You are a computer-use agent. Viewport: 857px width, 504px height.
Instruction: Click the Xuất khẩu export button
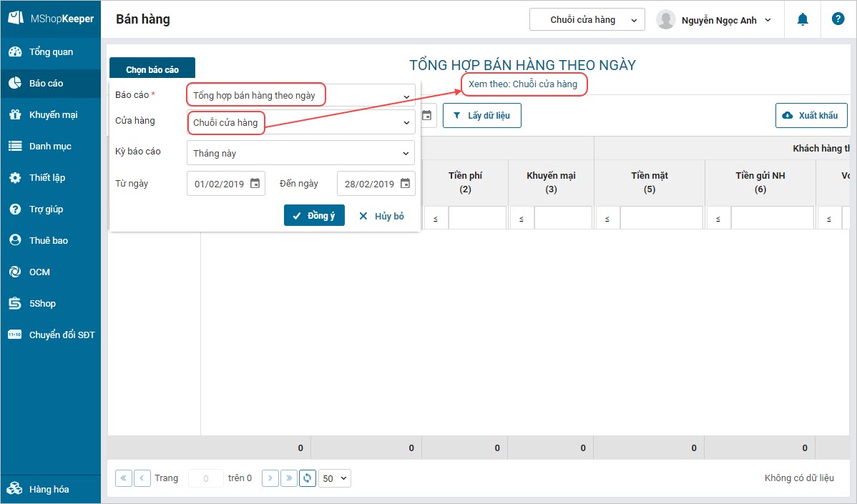pos(811,115)
